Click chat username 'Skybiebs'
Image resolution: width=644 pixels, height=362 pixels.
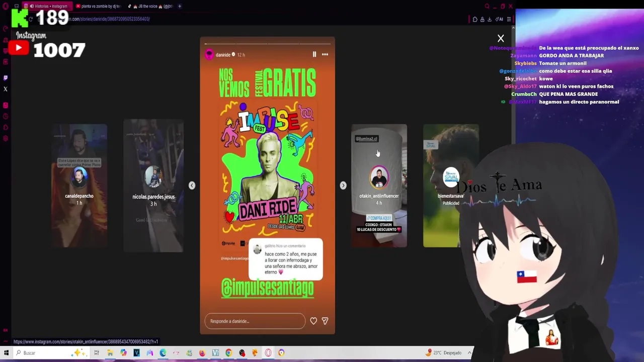point(525,63)
